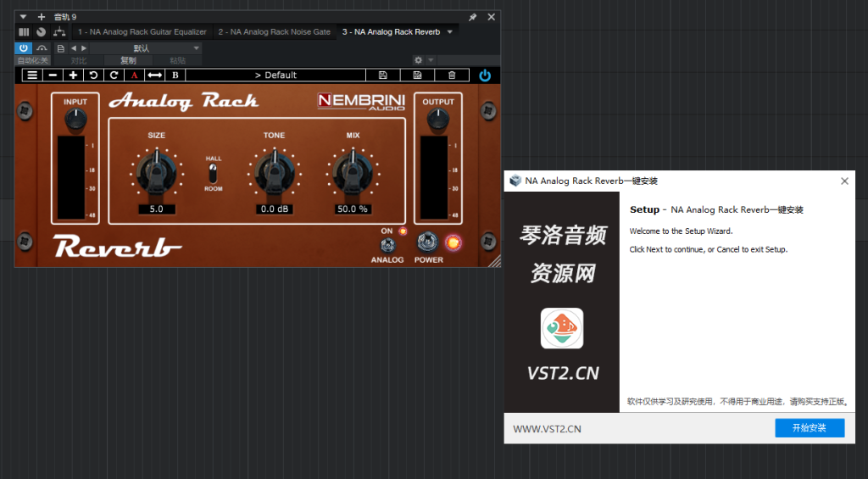Go to the previous host preset
The image size is (868, 479).
point(74,48)
